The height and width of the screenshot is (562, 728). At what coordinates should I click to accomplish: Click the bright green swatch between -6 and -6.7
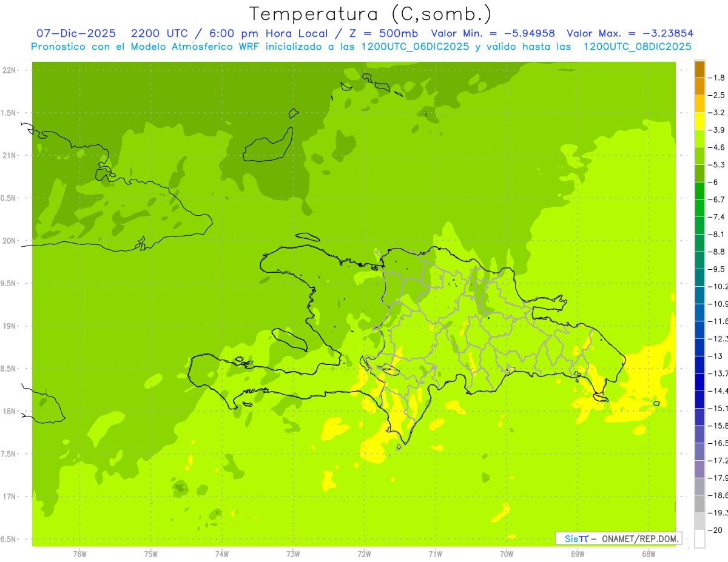coord(699,191)
